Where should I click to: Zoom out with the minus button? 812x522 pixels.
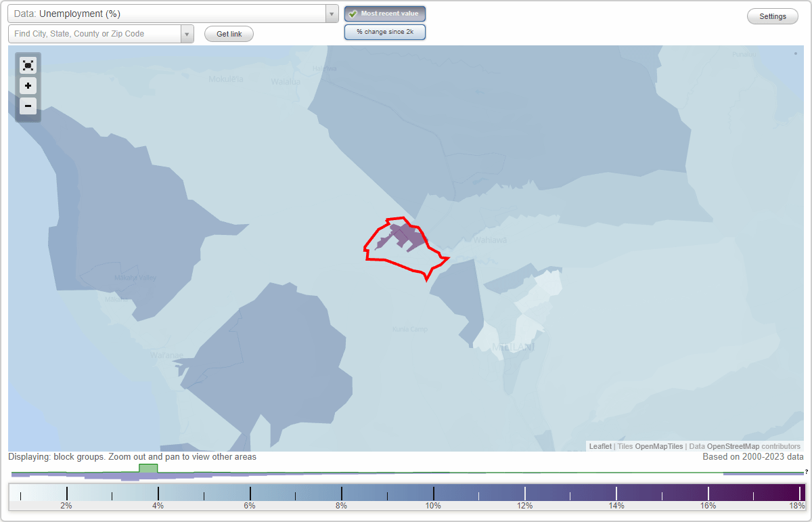pos(28,106)
